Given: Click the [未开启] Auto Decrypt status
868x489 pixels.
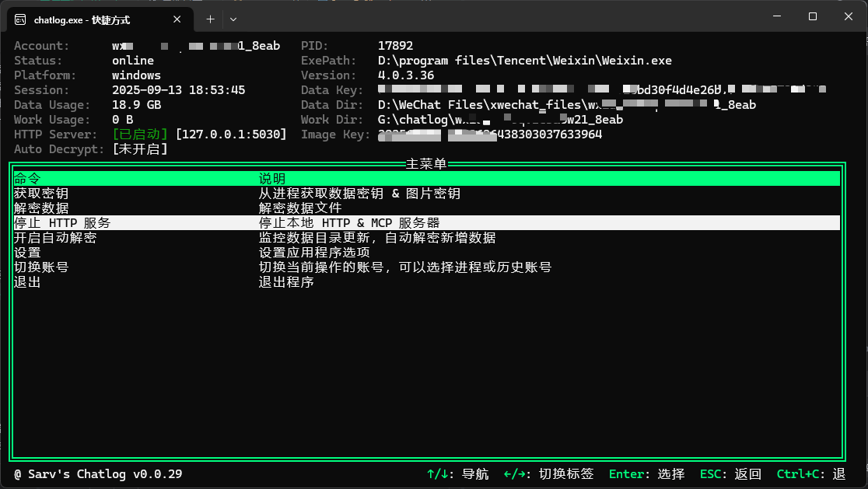Looking at the screenshot, I should coord(140,149).
